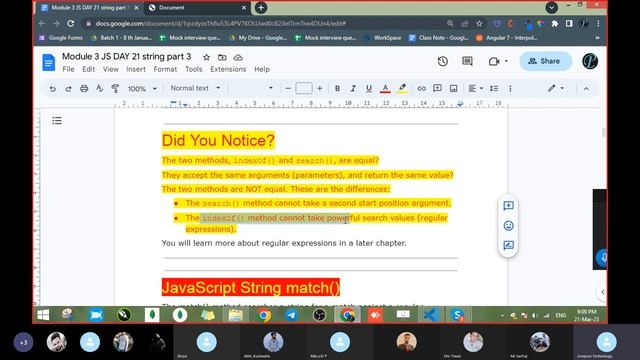The width and height of the screenshot is (640, 360).
Task: Click the Redo icon in Docs toolbar
Action: [68, 88]
